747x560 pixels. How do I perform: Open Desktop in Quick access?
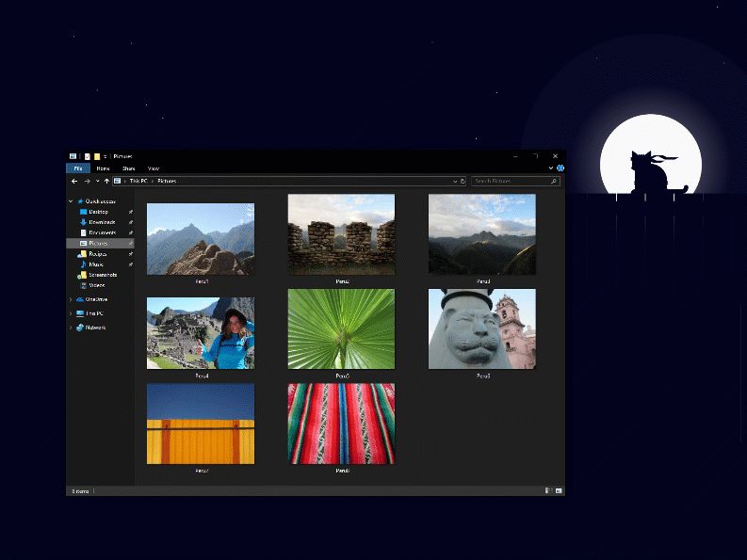[x=98, y=212]
